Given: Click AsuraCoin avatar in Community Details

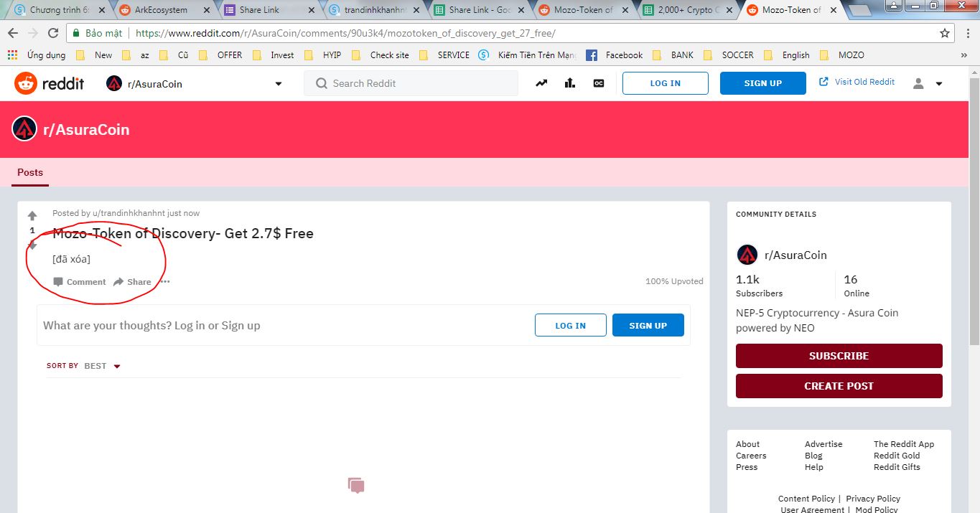Looking at the screenshot, I should (x=747, y=255).
